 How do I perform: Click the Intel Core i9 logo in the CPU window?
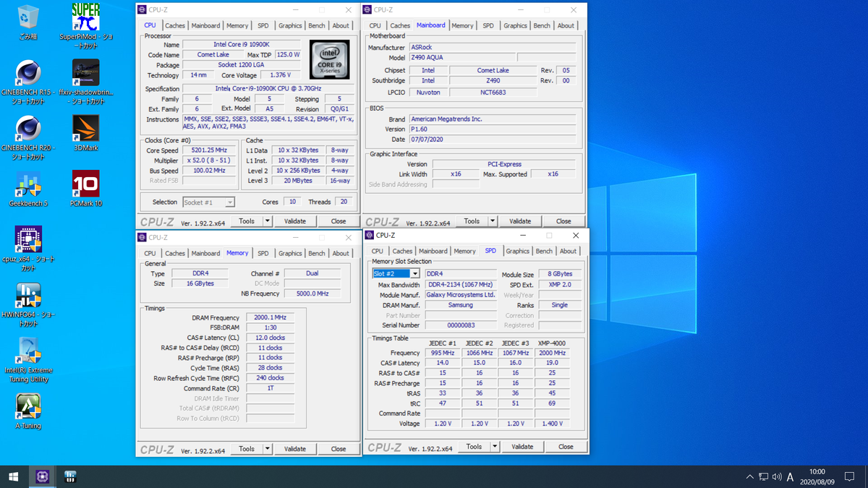tap(331, 59)
